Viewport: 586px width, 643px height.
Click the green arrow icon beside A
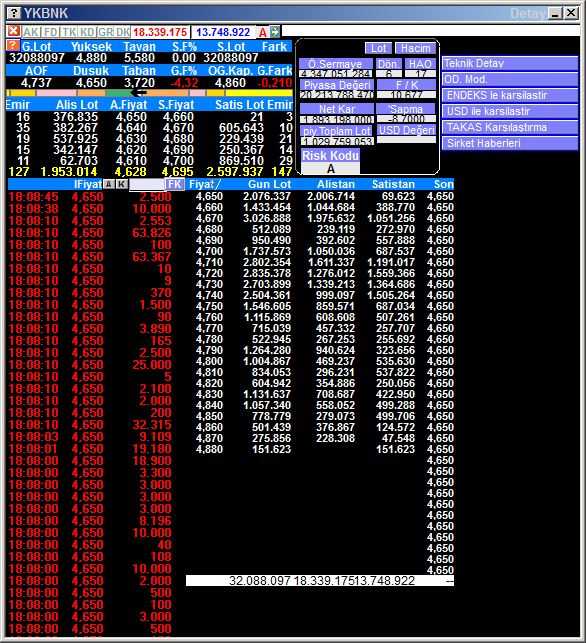[x=275, y=32]
